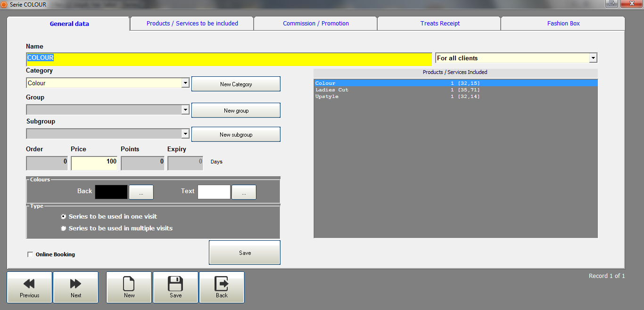Enable the Online Booking checkbox
644x310 pixels.
(x=31, y=254)
